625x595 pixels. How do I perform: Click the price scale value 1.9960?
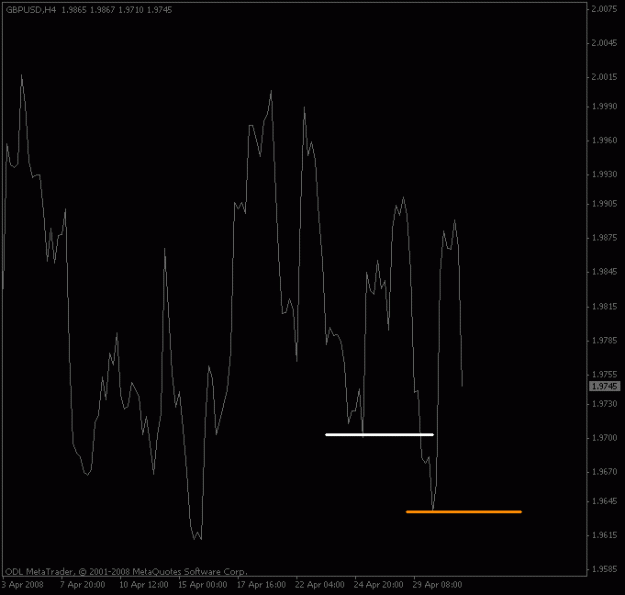pos(604,140)
